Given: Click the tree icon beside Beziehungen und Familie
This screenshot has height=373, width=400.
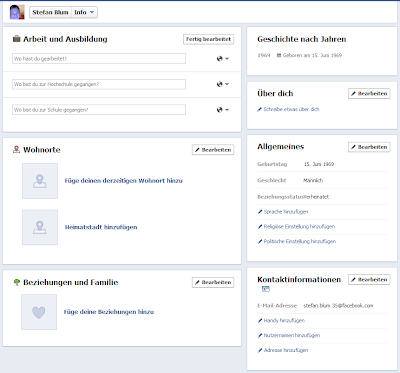Looking at the screenshot, I should (x=16, y=282).
